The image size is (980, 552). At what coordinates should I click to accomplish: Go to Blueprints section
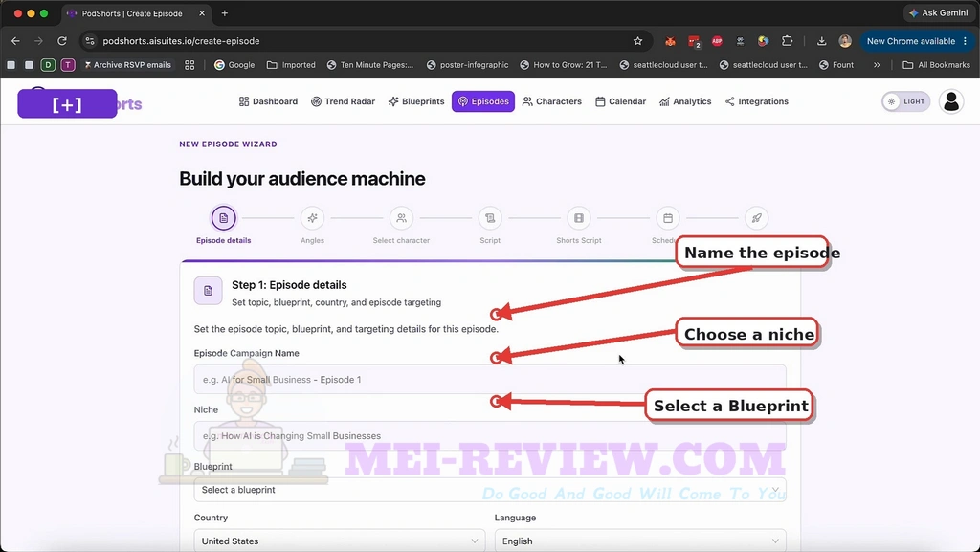tap(415, 101)
